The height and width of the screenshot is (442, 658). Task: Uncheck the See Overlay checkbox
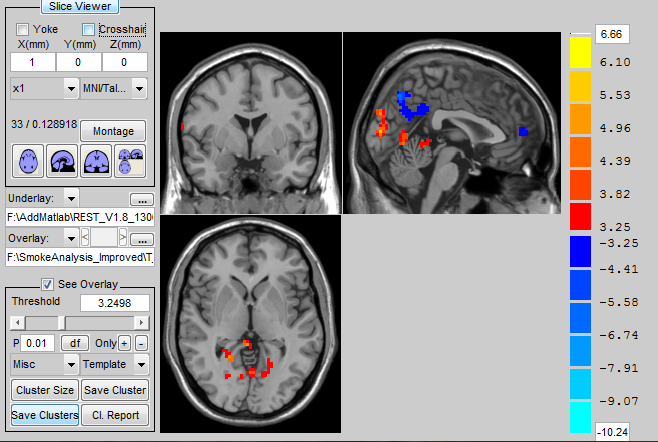[47, 284]
